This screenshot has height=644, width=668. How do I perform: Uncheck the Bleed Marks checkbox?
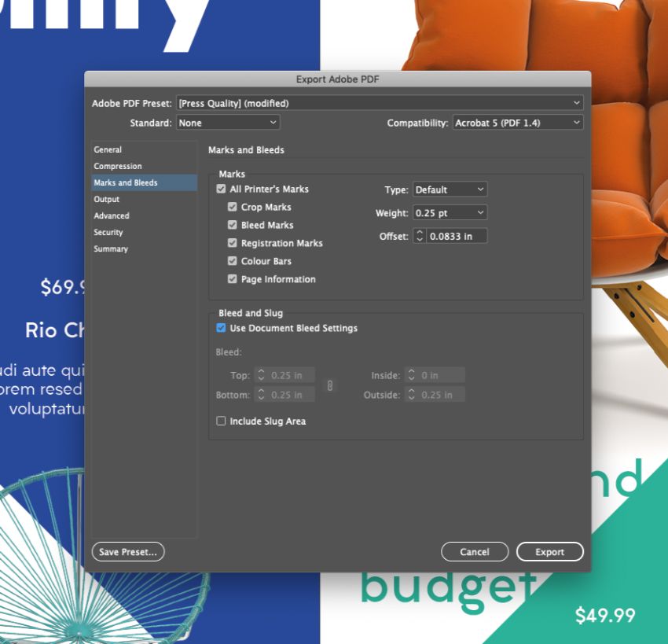[x=232, y=225]
